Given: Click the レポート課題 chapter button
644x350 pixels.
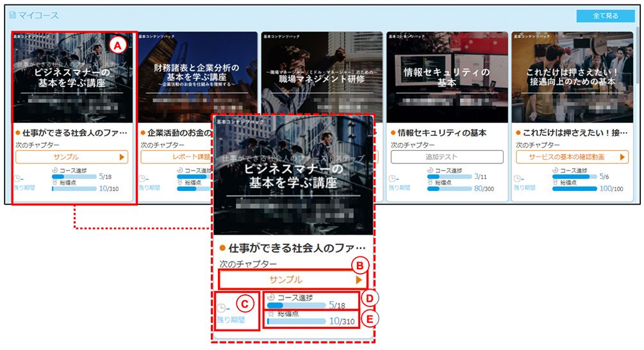Looking at the screenshot, I should click(177, 157).
